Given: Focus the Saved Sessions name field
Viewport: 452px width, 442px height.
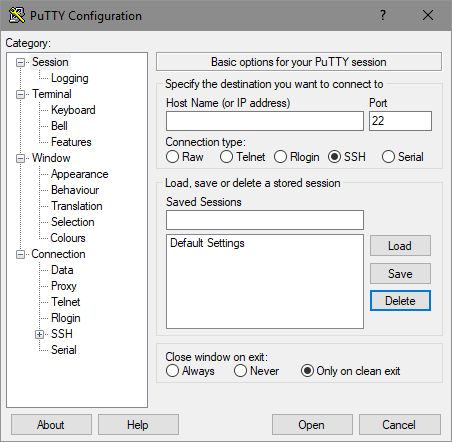Looking at the screenshot, I should 265,220.
